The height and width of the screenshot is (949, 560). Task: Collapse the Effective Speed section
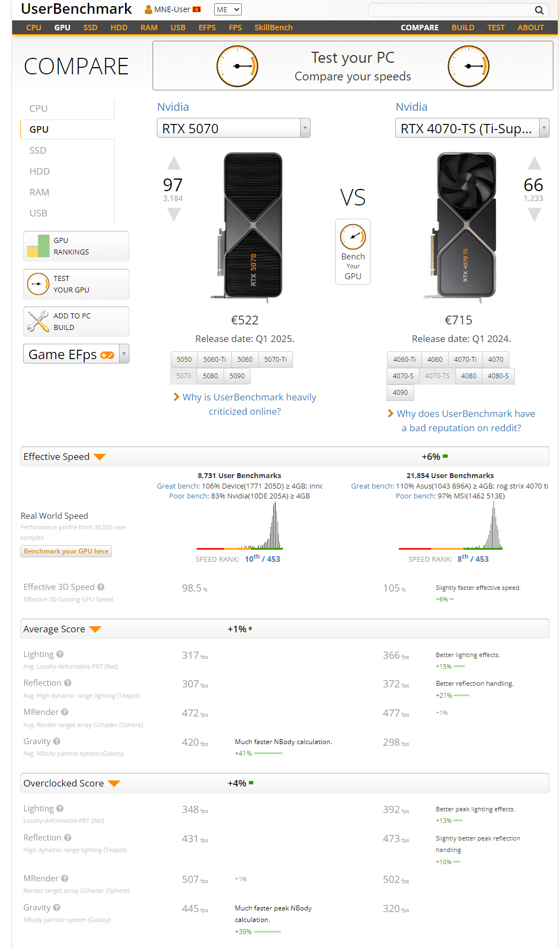100,457
